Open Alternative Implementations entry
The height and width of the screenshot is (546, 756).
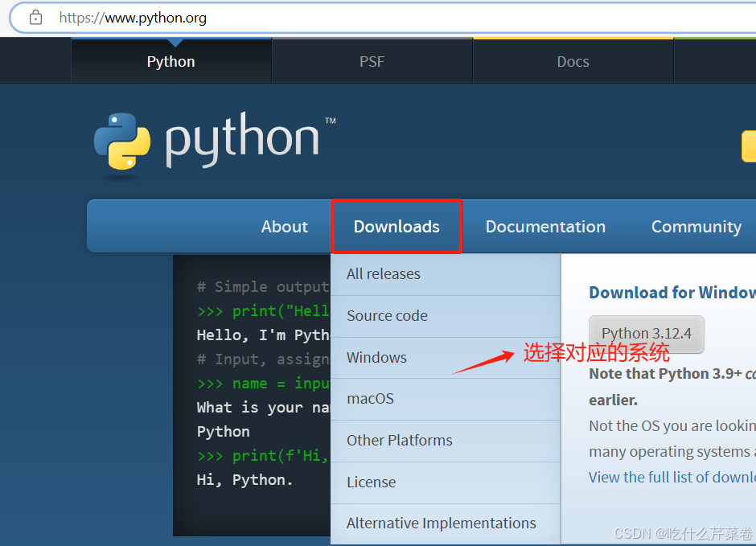446,523
